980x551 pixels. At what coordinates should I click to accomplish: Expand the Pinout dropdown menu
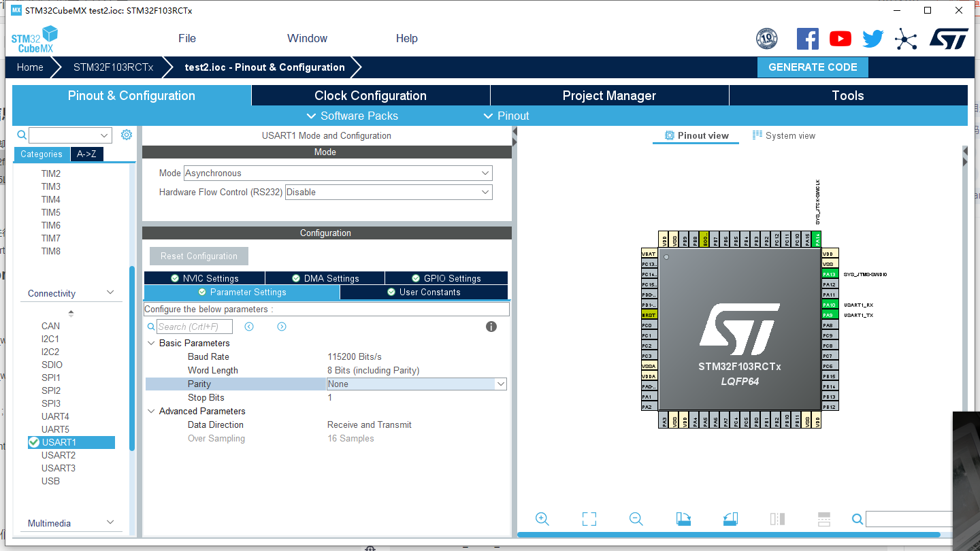tap(506, 116)
